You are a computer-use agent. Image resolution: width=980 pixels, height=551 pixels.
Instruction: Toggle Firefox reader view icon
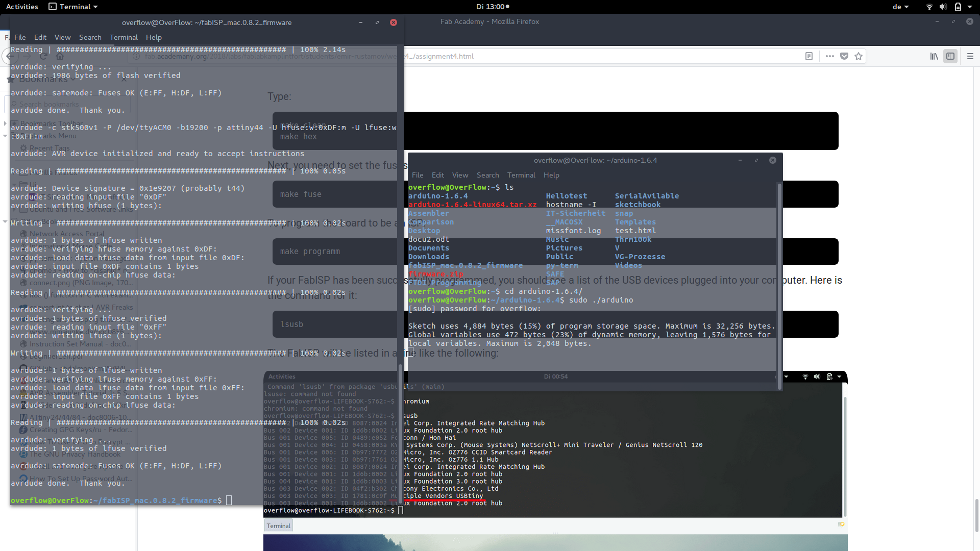coord(809,56)
